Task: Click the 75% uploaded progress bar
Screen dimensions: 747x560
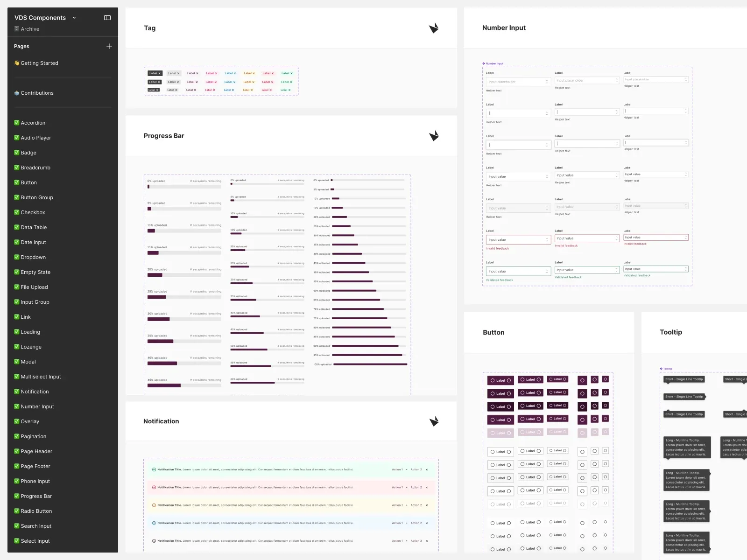Action: [x=369, y=318]
